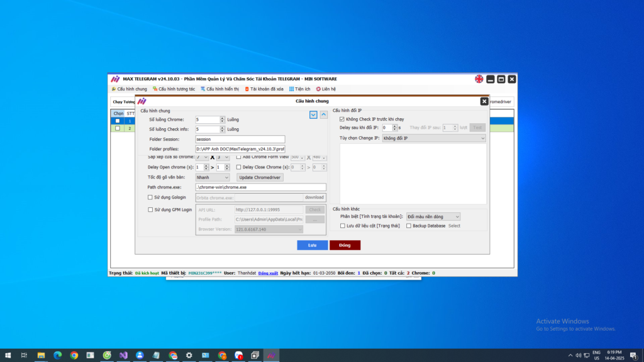Click the Path chrome.exe input field

click(x=260, y=187)
